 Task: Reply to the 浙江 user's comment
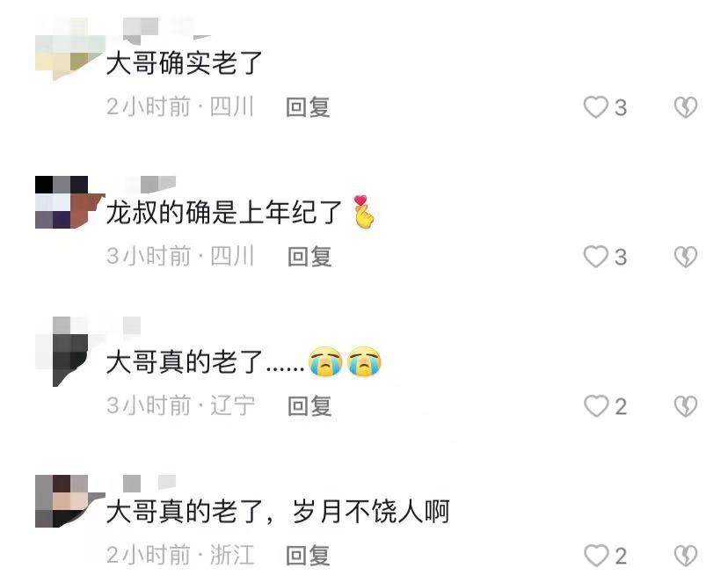308,556
